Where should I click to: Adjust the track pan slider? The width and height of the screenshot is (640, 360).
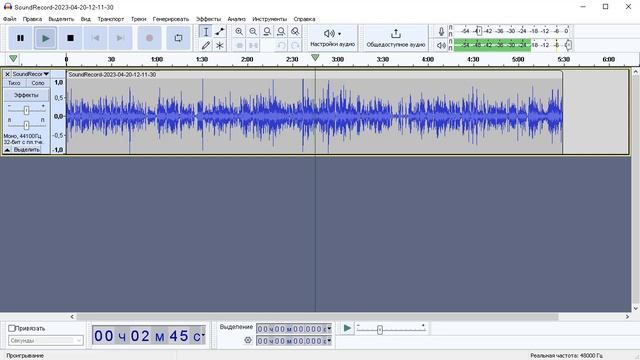pos(26,125)
